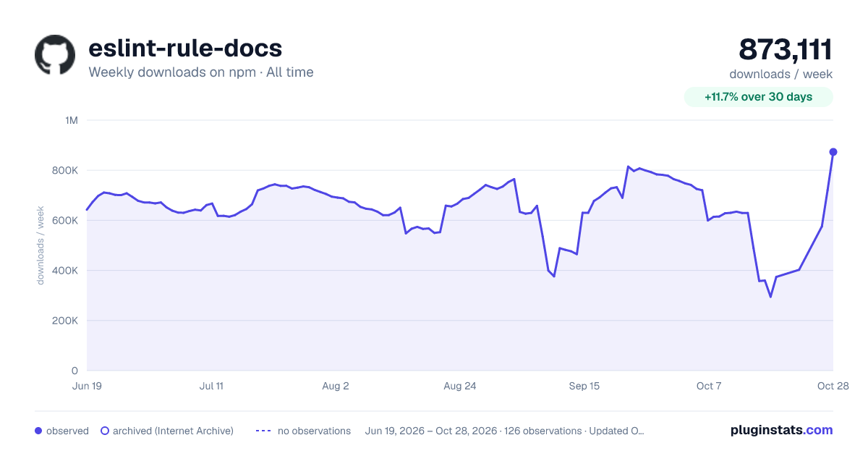Click the hollow 'archived' legend circle
This screenshot has height=456, width=868.
coord(105,431)
